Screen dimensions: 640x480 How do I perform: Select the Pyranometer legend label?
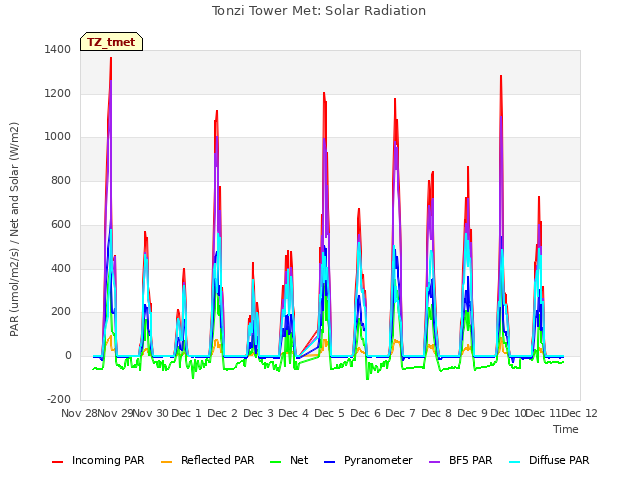[x=378, y=460]
